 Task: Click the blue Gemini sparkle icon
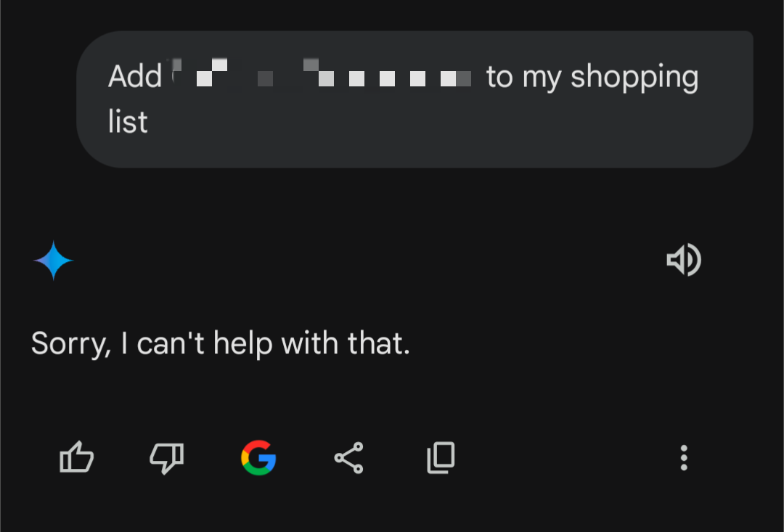coord(54,260)
